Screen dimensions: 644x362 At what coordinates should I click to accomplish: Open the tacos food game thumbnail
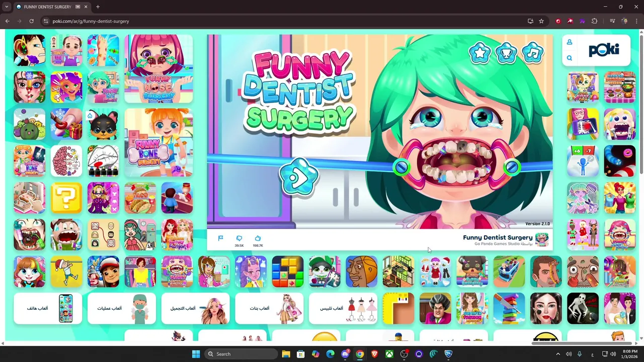[140, 198]
